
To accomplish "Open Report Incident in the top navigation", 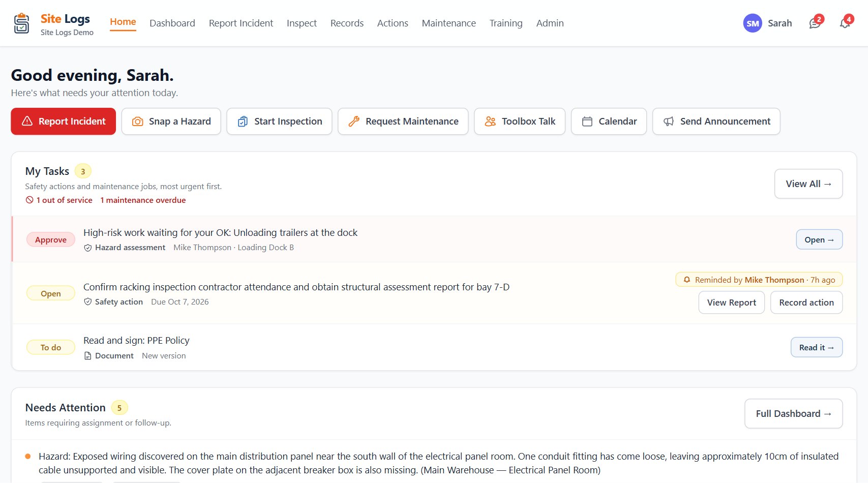I will (x=241, y=23).
